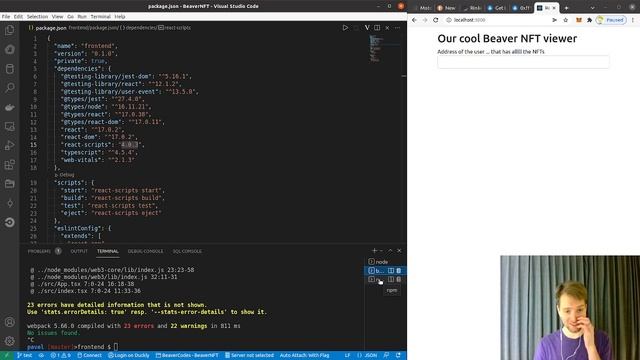Open the Accounts icon in activity bar
This screenshot has width=640, height=360.
9,322
